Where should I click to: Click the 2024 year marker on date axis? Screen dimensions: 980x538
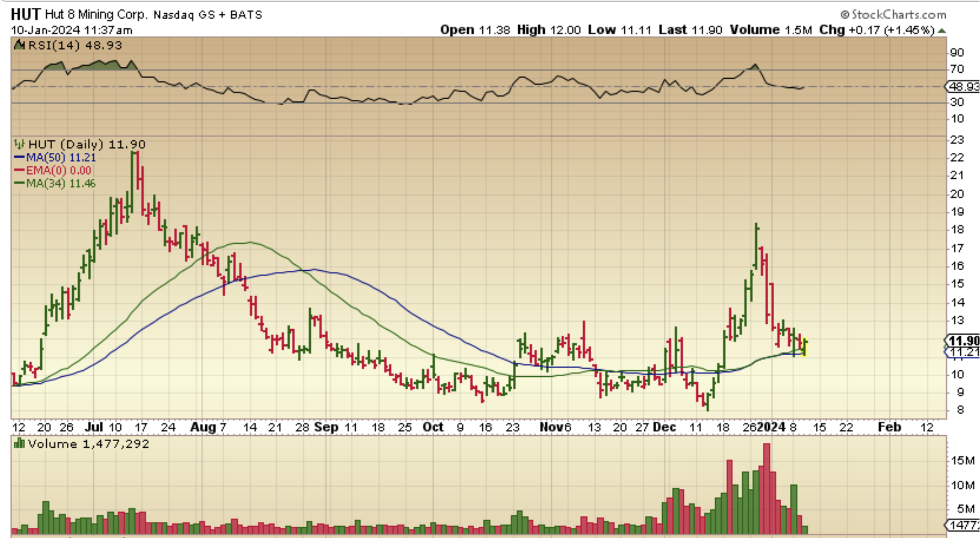pyautogui.click(x=771, y=427)
